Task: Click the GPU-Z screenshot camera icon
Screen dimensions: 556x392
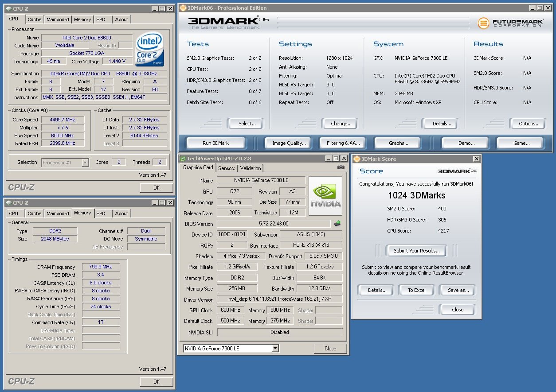Action: point(341,167)
